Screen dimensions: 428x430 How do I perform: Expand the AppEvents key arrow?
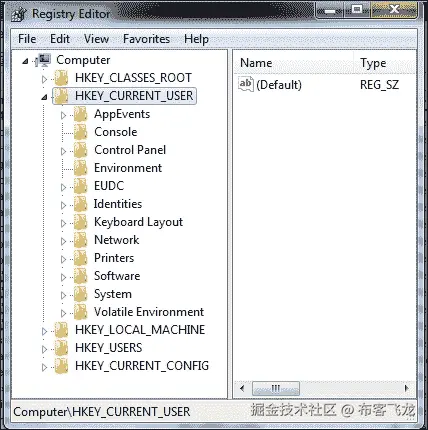click(x=63, y=115)
